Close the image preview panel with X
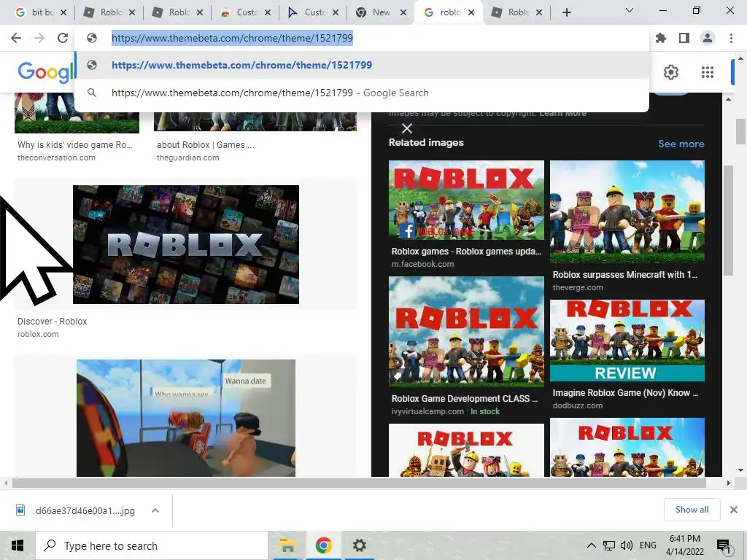Screen dimensions: 747x560 click(407, 128)
